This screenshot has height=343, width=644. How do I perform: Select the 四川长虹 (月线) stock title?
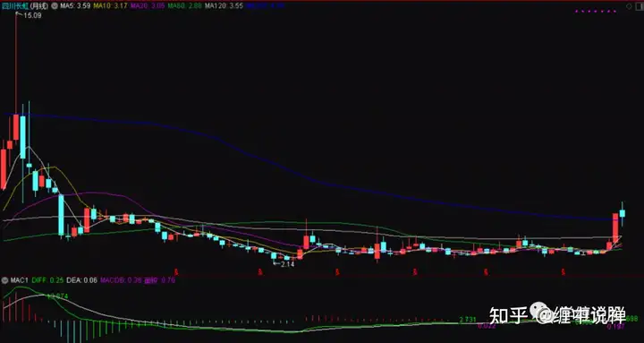[x=25, y=6]
